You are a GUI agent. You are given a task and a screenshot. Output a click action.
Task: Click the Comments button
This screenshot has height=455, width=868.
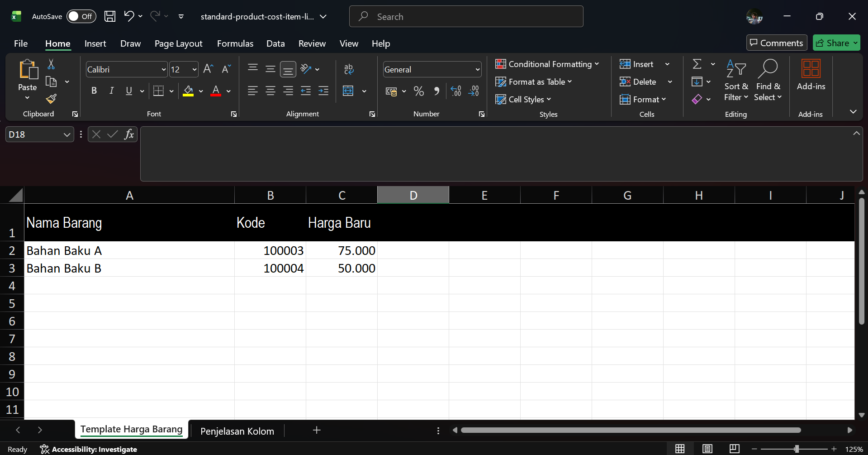776,43
